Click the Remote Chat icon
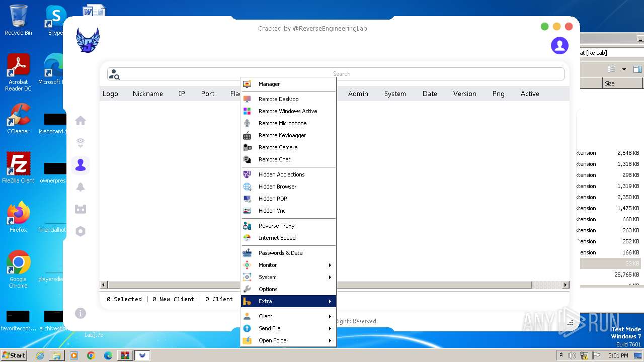 (247, 159)
